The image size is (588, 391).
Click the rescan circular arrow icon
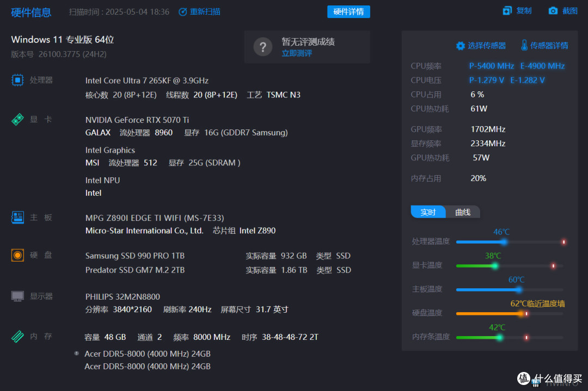(182, 12)
